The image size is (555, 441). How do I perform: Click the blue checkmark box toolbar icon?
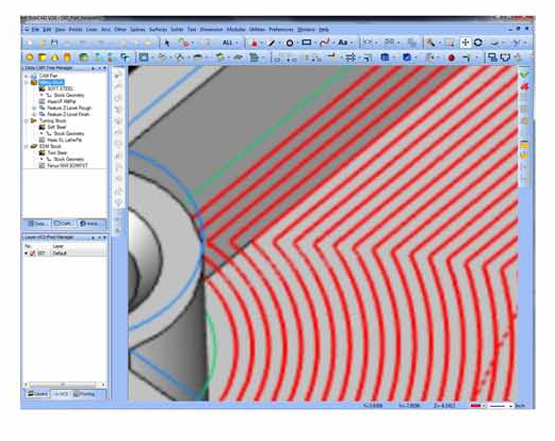pos(407,57)
